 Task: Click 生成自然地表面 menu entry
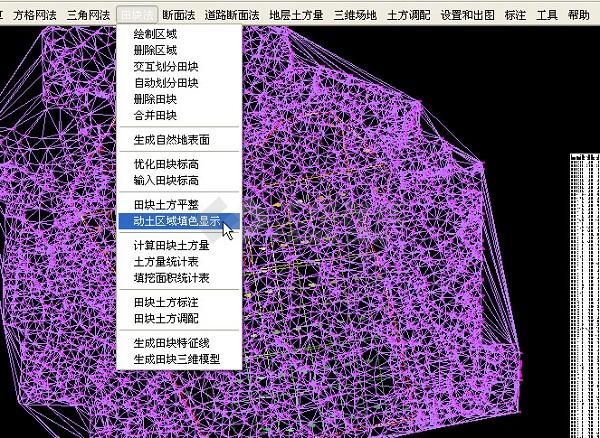pos(172,140)
